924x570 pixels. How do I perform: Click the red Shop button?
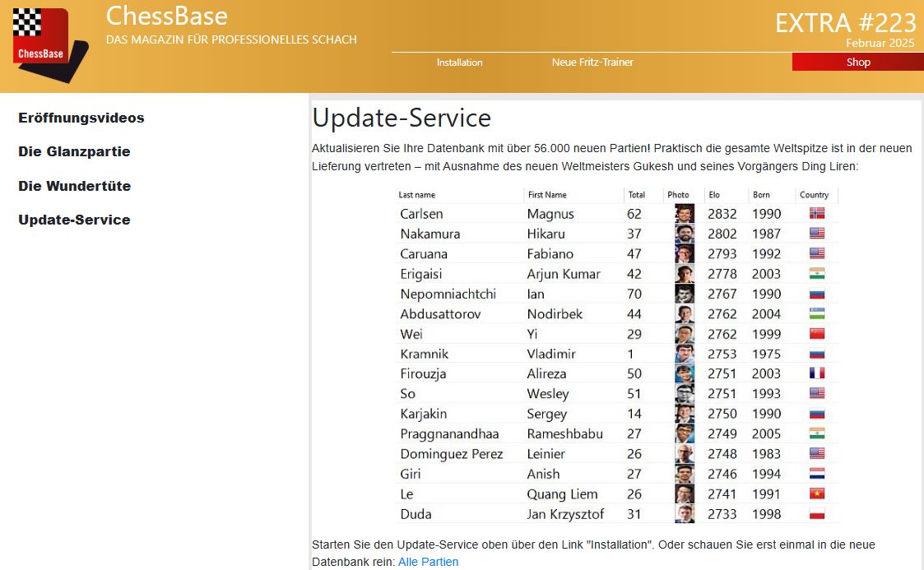tap(857, 63)
